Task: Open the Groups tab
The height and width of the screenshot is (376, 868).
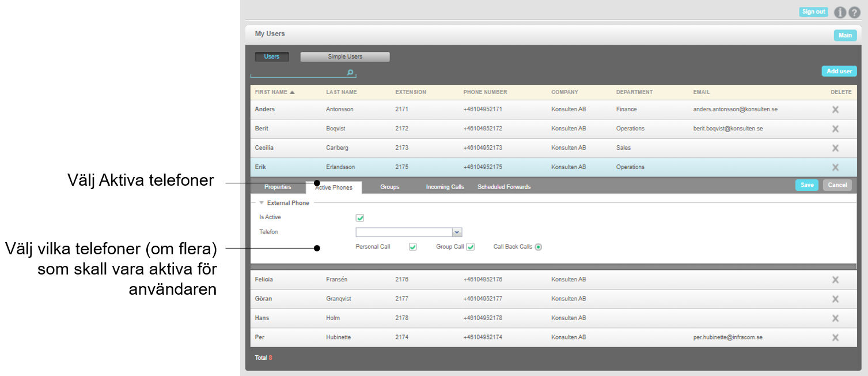Action: (x=390, y=187)
